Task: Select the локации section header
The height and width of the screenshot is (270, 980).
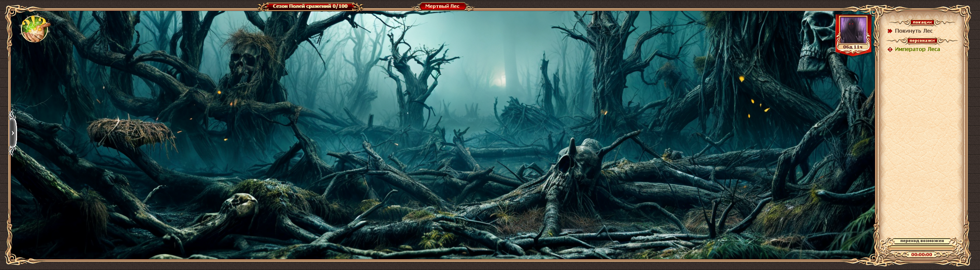Action: tap(922, 22)
